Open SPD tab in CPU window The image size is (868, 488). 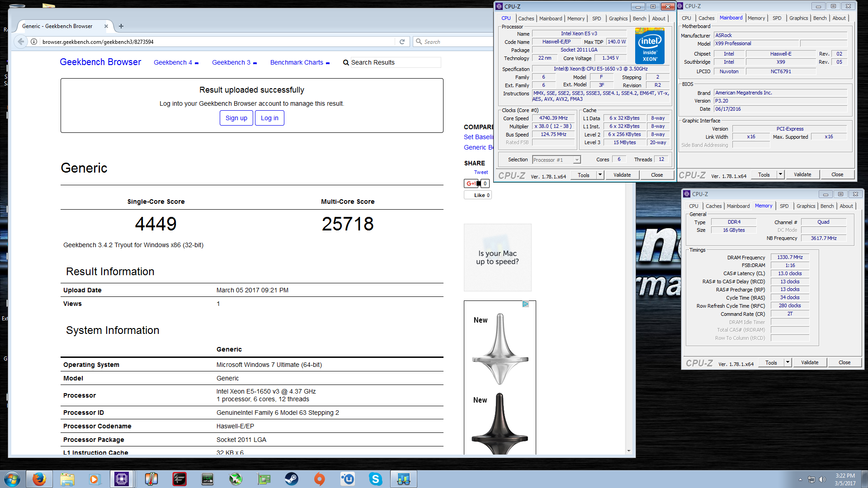[597, 19]
